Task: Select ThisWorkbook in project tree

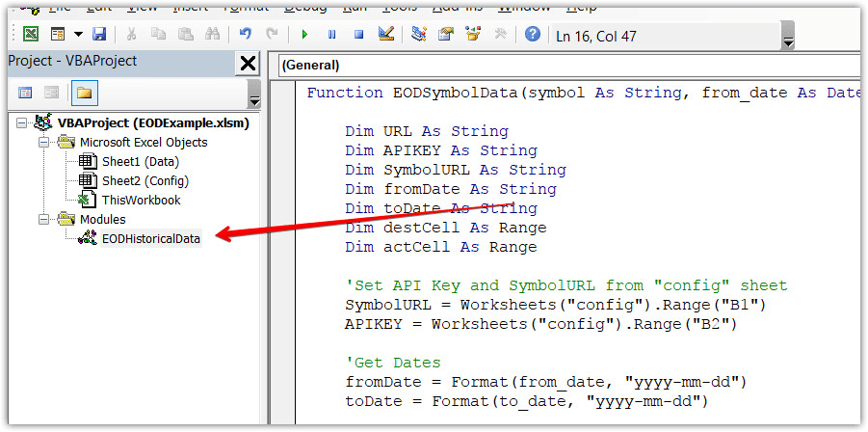Action: pos(142,200)
